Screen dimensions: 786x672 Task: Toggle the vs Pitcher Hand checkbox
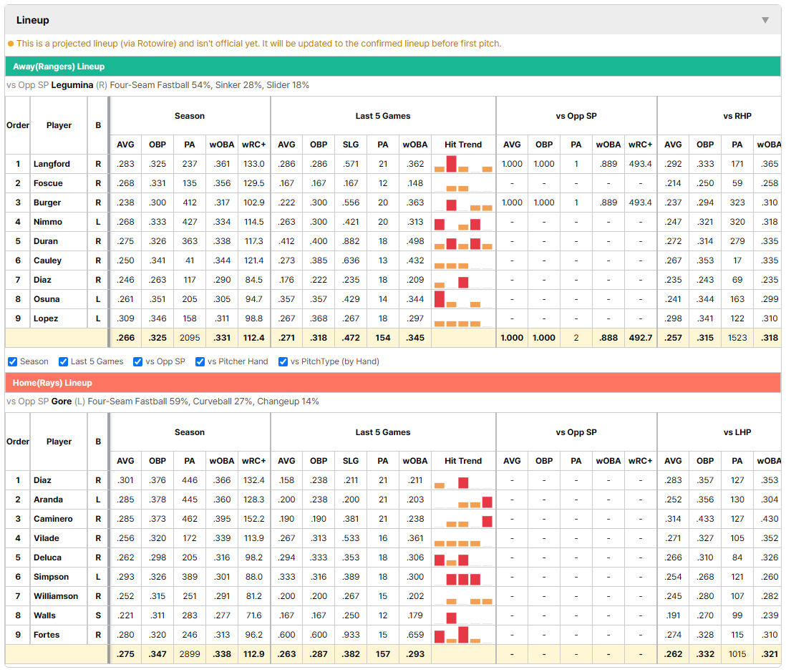[200, 361]
